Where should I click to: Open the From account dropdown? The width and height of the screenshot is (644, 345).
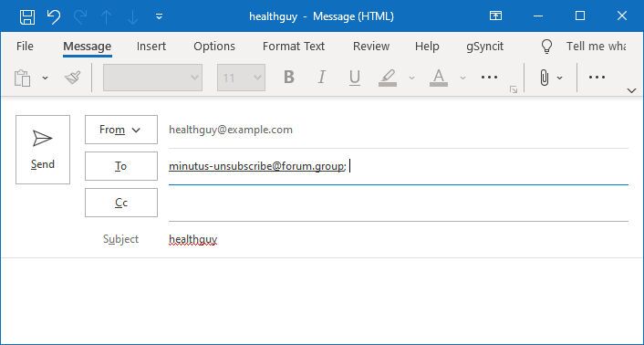point(121,130)
